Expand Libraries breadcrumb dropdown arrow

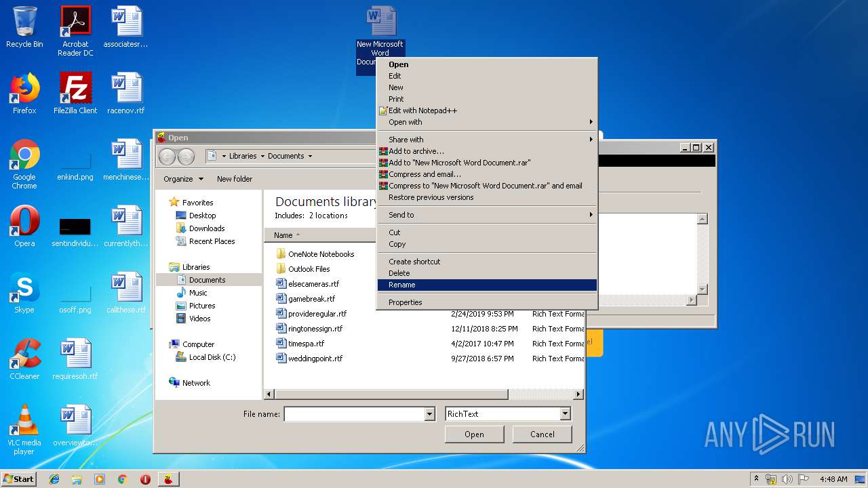[262, 156]
